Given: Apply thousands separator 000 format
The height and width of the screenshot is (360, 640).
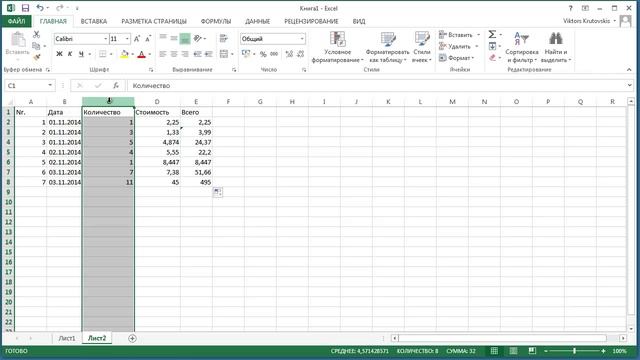Looking at the screenshot, I should [274, 54].
